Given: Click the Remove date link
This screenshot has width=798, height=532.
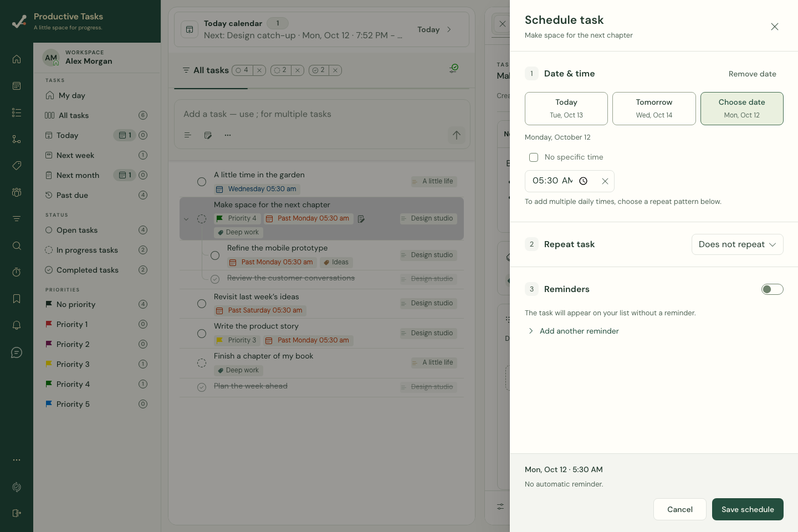Looking at the screenshot, I should [x=752, y=74].
